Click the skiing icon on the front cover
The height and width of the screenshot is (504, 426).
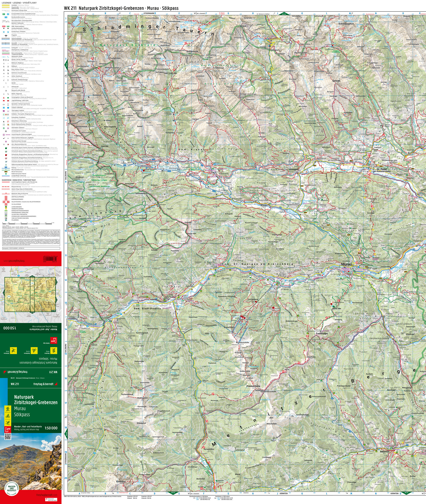tap(8, 423)
